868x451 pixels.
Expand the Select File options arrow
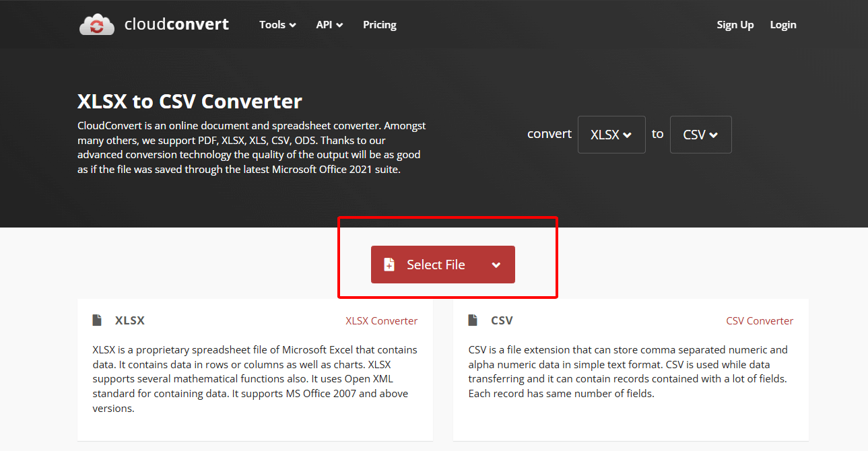[x=496, y=265]
